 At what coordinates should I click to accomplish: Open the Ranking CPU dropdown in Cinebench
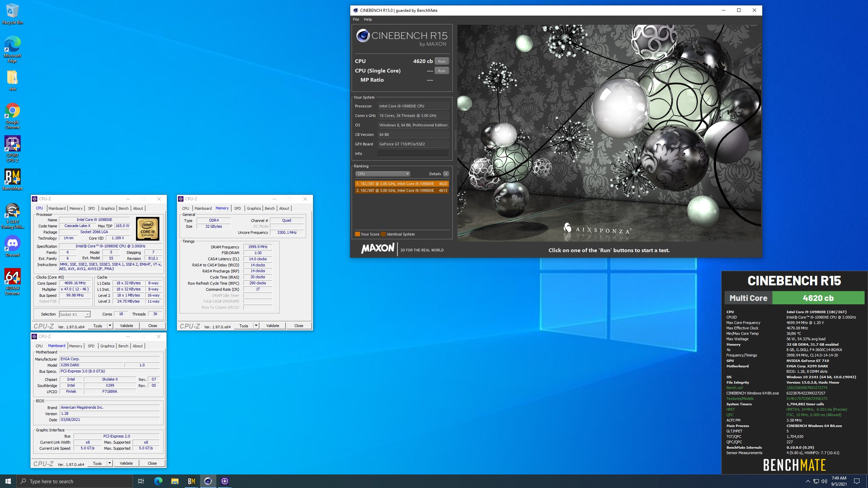pyautogui.click(x=382, y=174)
